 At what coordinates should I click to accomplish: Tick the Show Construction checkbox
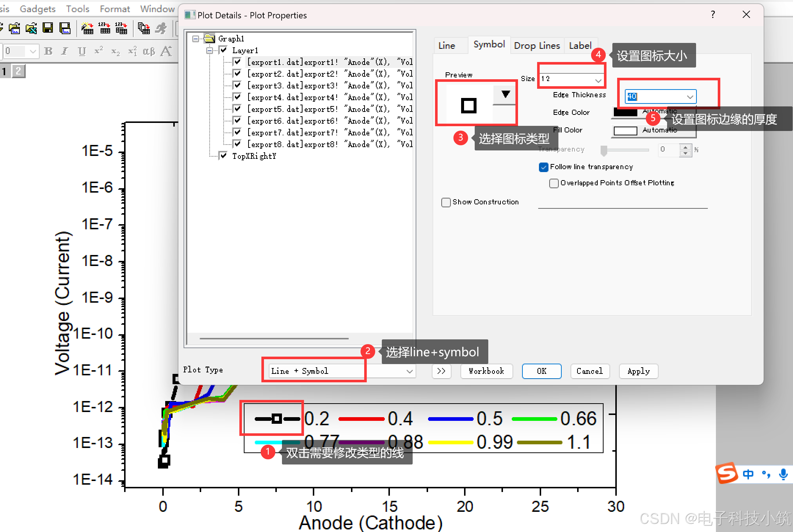[446, 202]
